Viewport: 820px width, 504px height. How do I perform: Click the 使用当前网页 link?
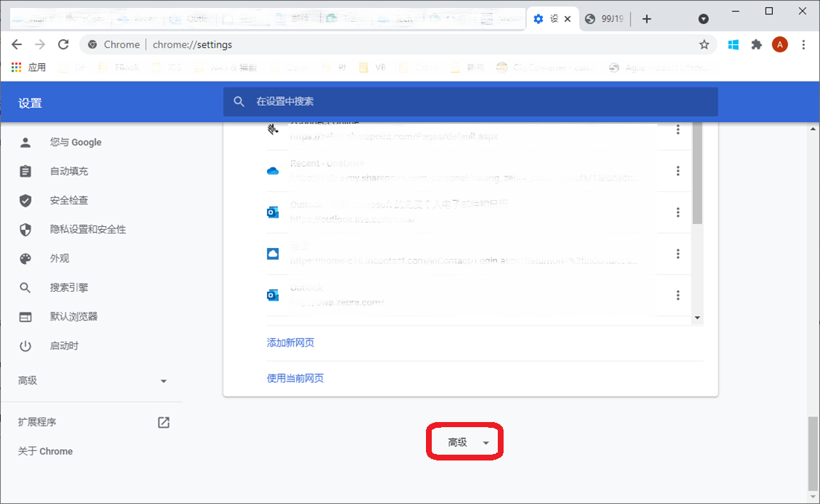[295, 378]
